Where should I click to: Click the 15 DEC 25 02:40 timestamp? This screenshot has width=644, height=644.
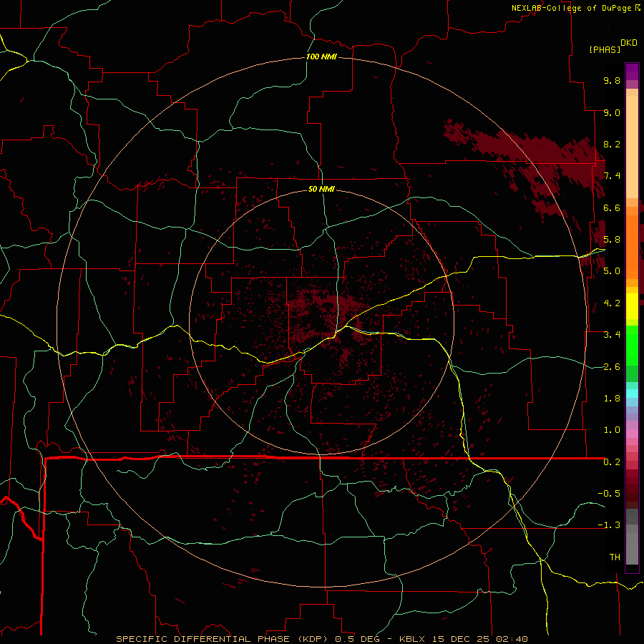pos(479,639)
